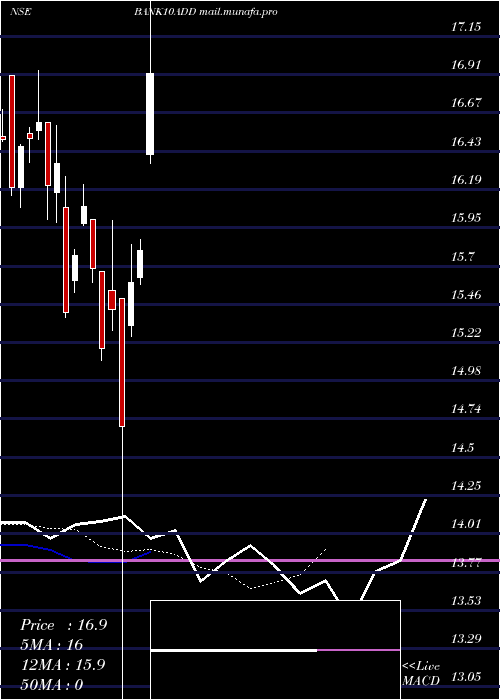Click the 15.46 price axis label
This screenshot has width=500, height=700.
click(466, 295)
